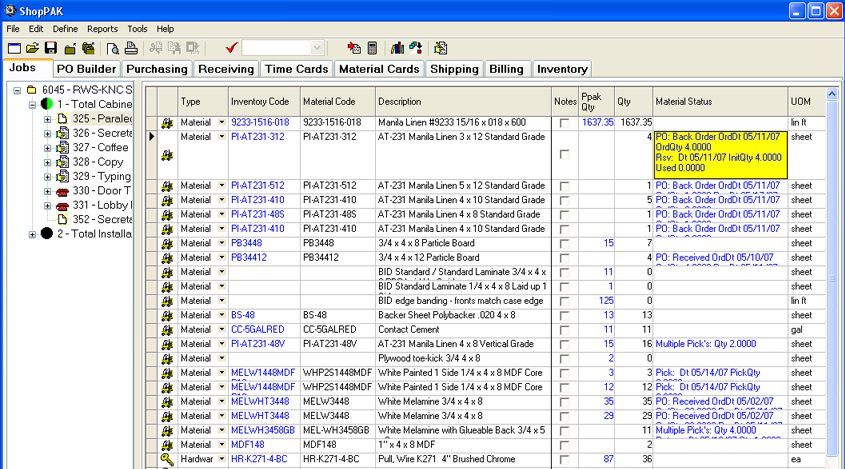Screen dimensions: 845x469
Task: Click the bar chart toolbar icon
Action: pos(397,48)
